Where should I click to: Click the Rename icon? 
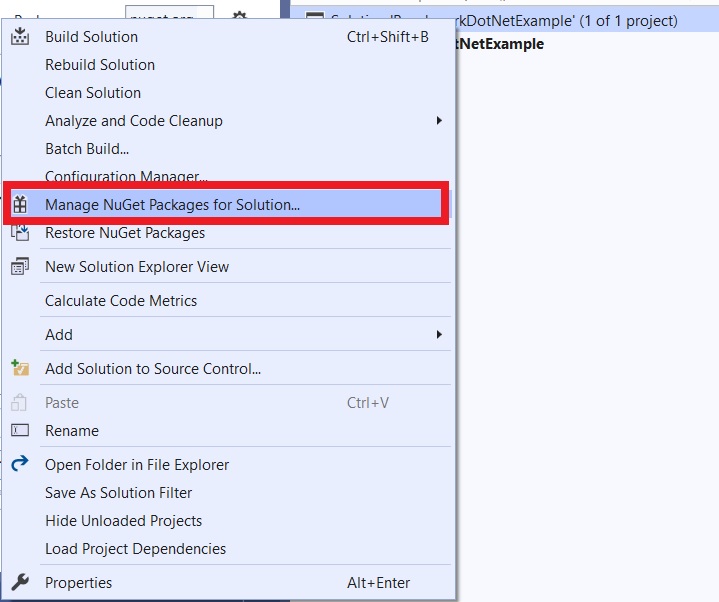[20, 431]
